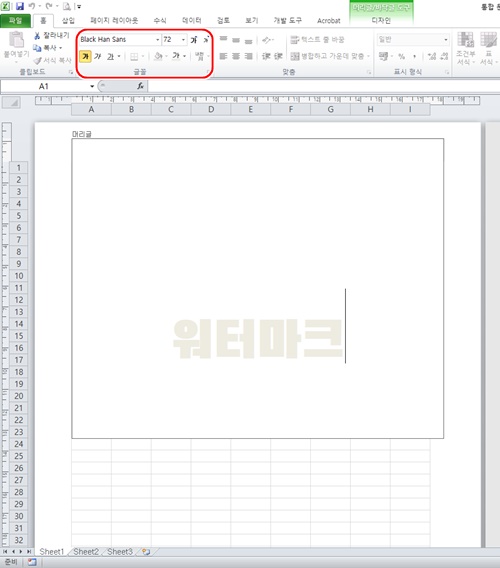Viewport: 500px width, 568px height.
Task: Center text horizontally in alignment group
Action: (x=236, y=56)
